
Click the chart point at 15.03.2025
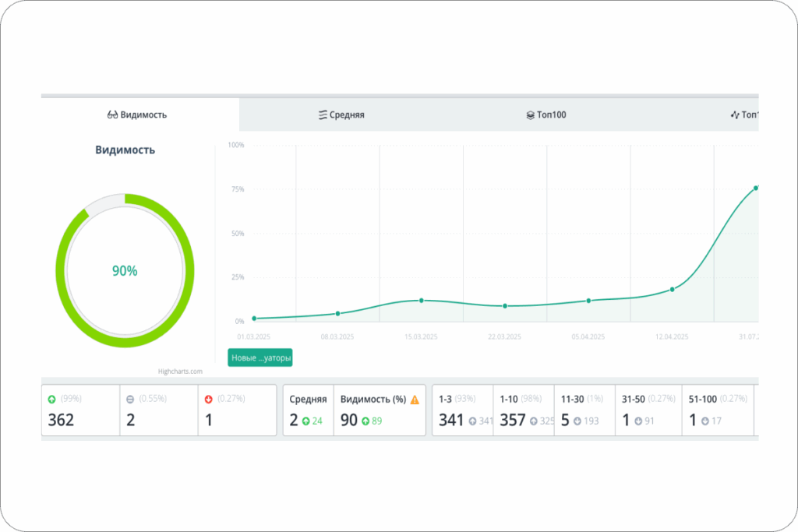point(422,301)
